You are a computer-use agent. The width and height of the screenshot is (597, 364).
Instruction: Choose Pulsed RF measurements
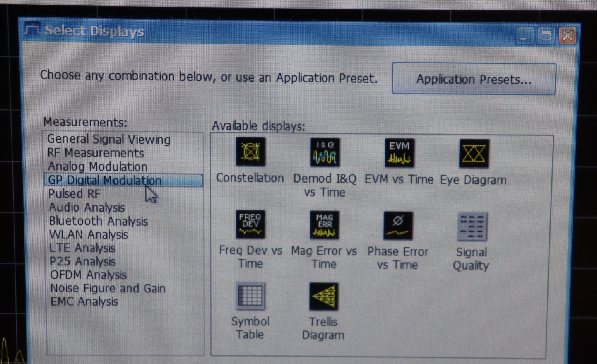74,193
